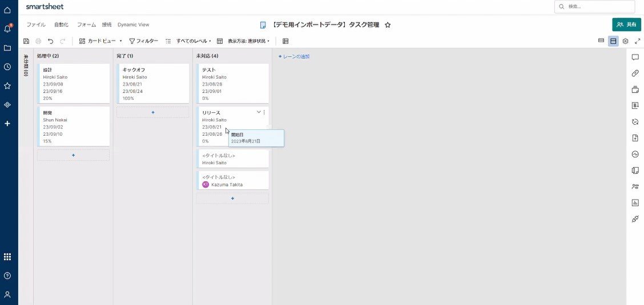Open the account profile icon
Screen dimensions: 644x305
(x=7, y=294)
